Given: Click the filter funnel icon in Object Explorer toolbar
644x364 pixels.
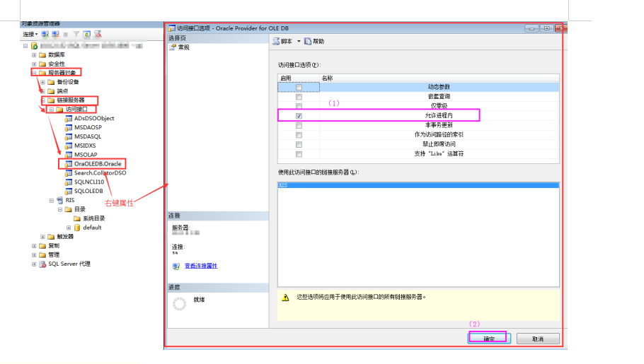Looking at the screenshot, I should tap(76, 34).
